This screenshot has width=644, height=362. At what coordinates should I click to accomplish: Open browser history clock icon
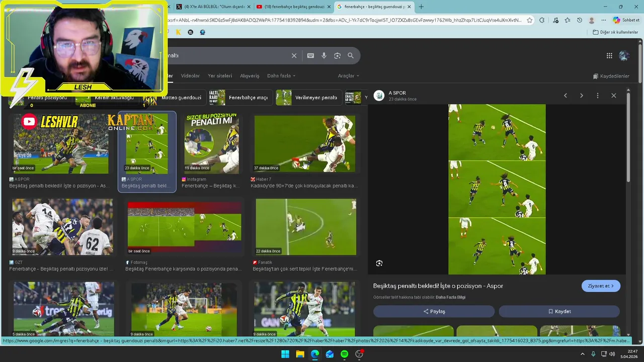point(580,20)
